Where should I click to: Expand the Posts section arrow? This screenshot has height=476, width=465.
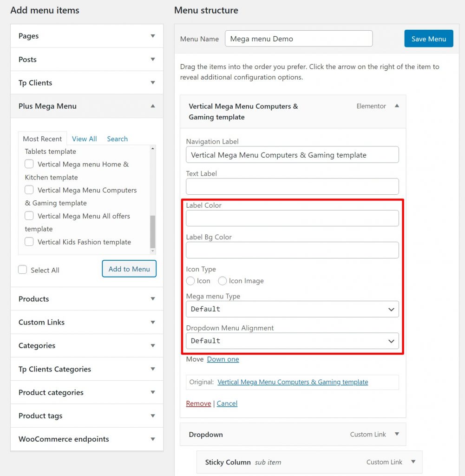coord(152,59)
